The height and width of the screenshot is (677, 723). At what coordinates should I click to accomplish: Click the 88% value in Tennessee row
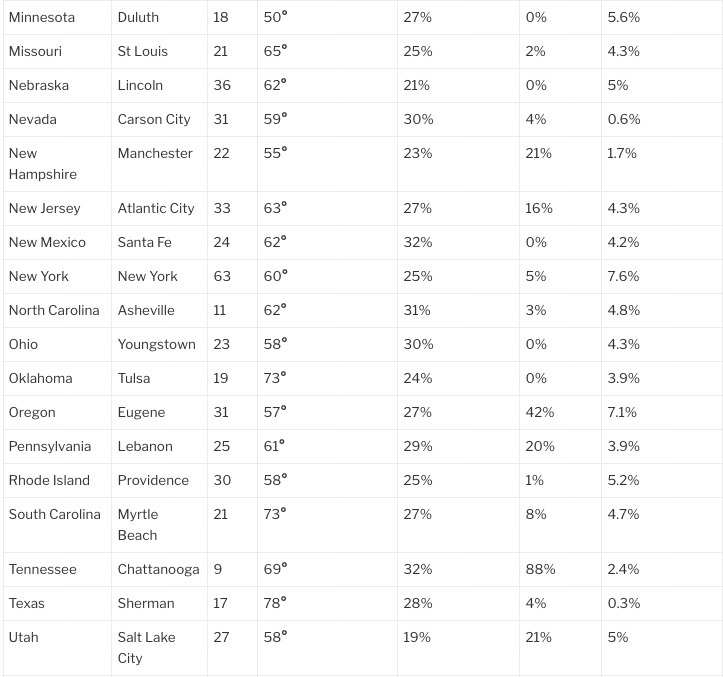[x=540, y=570]
